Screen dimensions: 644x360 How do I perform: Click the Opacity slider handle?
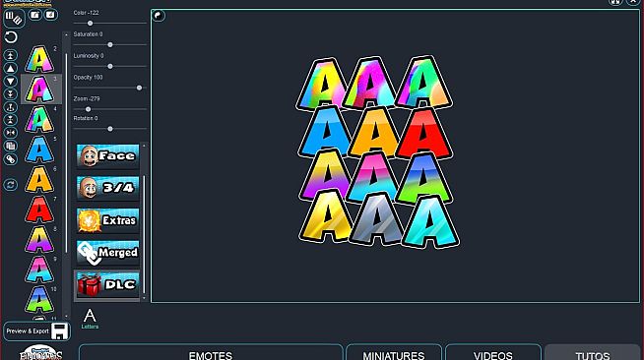click(139, 88)
